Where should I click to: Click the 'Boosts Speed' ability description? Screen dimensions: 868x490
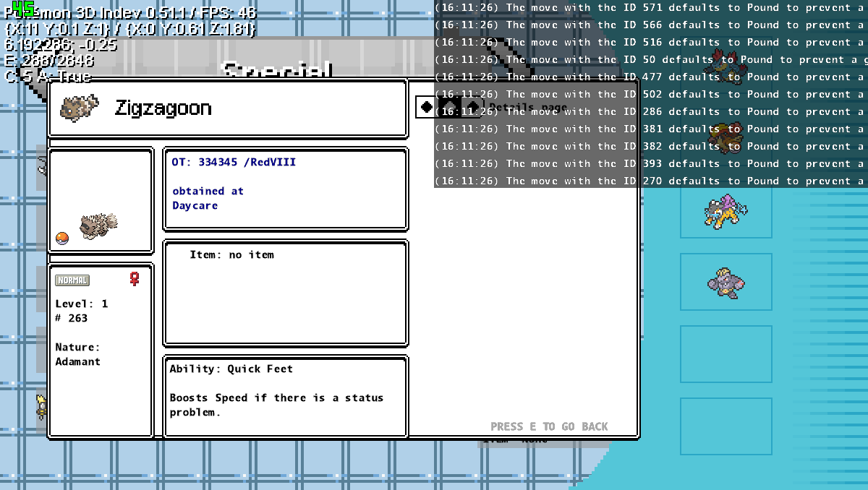click(276, 405)
